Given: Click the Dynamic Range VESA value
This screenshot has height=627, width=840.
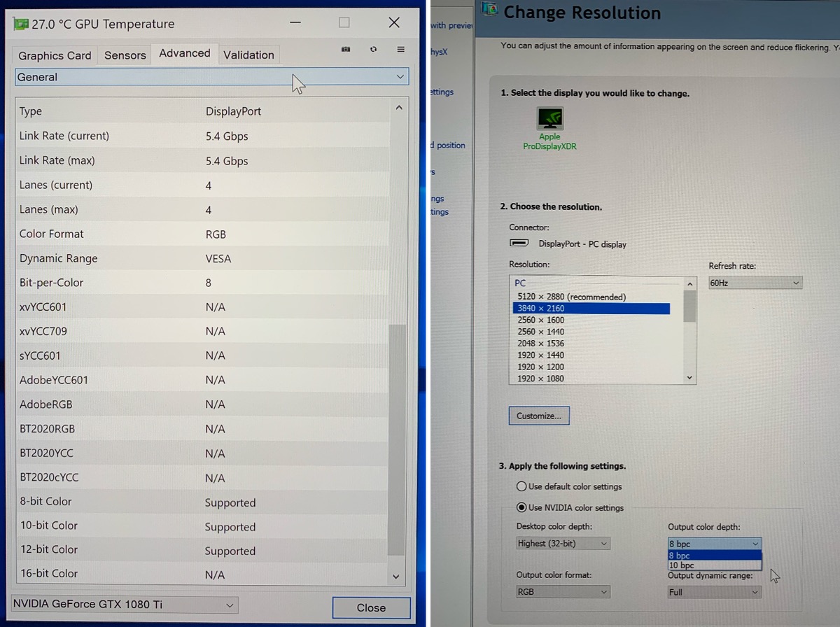Looking at the screenshot, I should (218, 259).
